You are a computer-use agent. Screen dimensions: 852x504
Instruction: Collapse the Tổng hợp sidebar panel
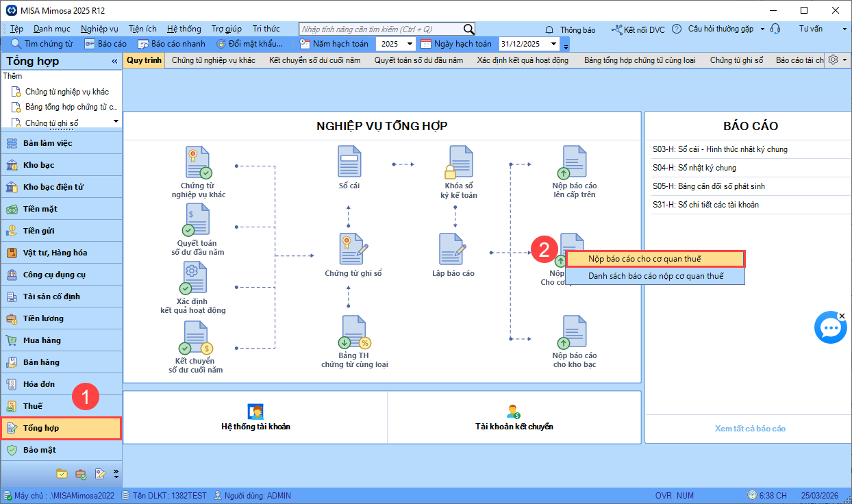click(x=115, y=62)
